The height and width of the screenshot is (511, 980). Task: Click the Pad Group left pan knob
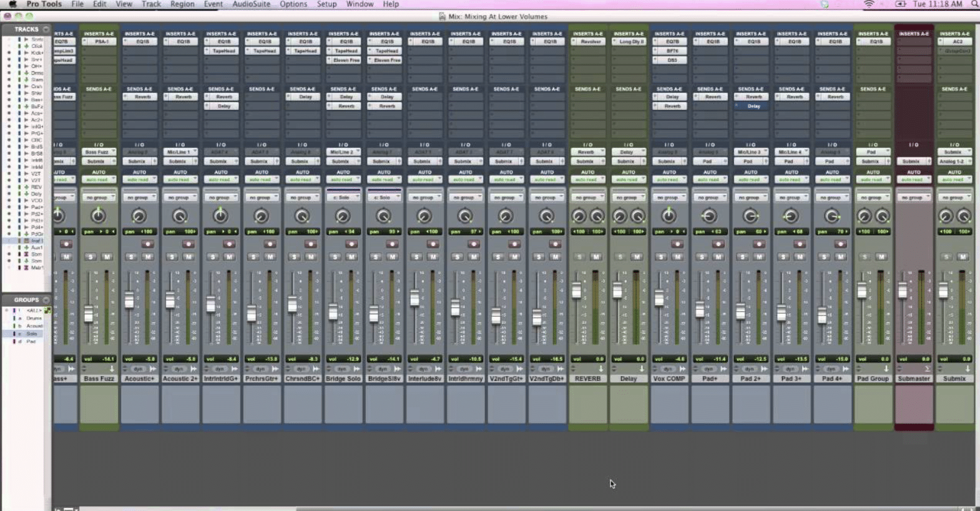[x=864, y=217]
